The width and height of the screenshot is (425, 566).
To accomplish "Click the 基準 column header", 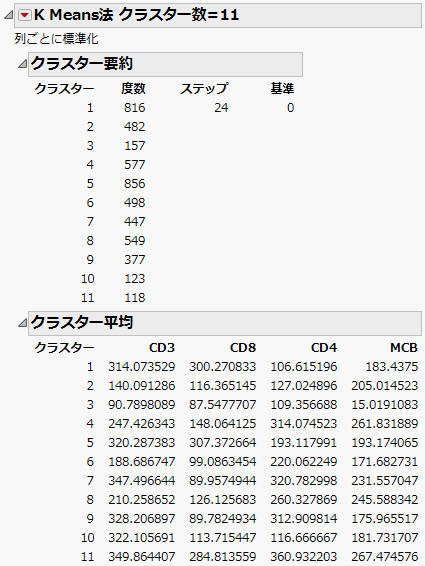I will click(282, 89).
